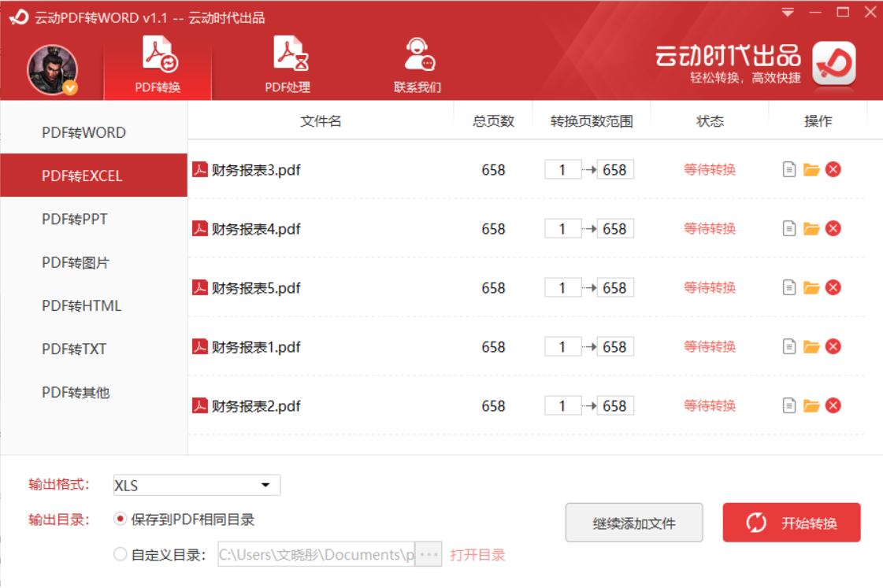Select the 保存到PDF相同目录 radio button
The width and height of the screenshot is (883, 588).
point(121,520)
